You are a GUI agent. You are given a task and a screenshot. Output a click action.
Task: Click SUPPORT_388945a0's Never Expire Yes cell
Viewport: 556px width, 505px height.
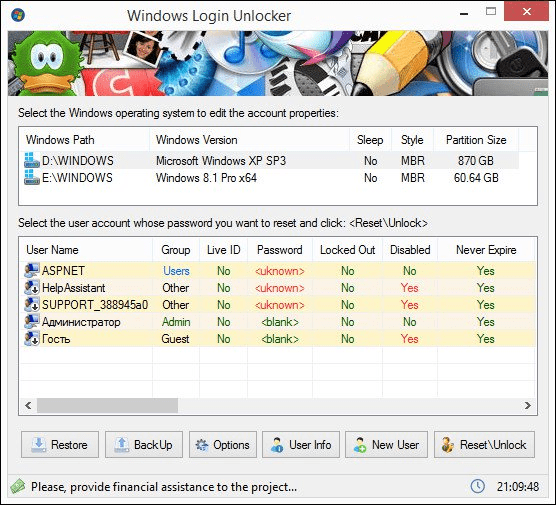pyautogui.click(x=485, y=305)
